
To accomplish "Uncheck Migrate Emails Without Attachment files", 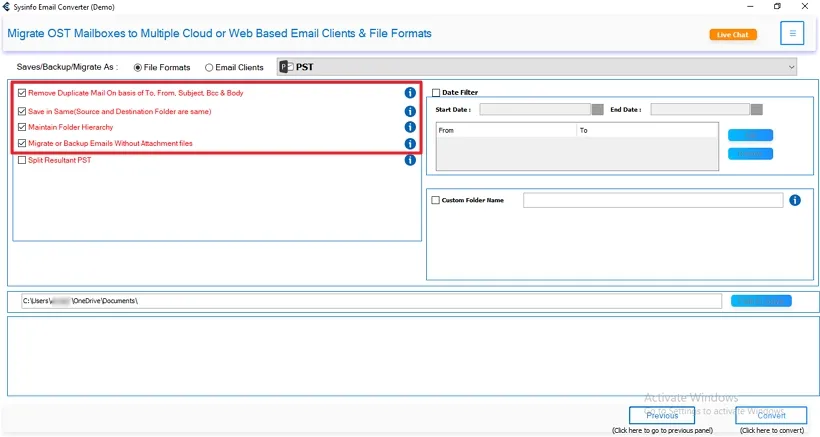I will click(22, 143).
